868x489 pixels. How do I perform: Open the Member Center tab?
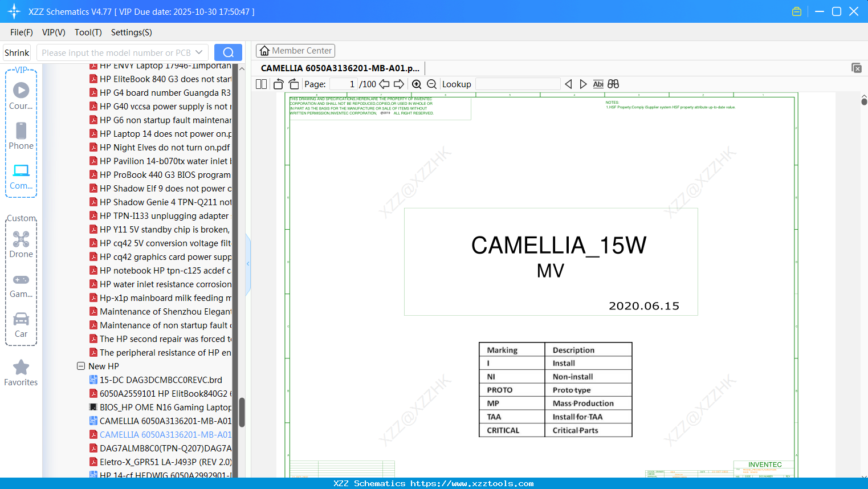click(295, 51)
